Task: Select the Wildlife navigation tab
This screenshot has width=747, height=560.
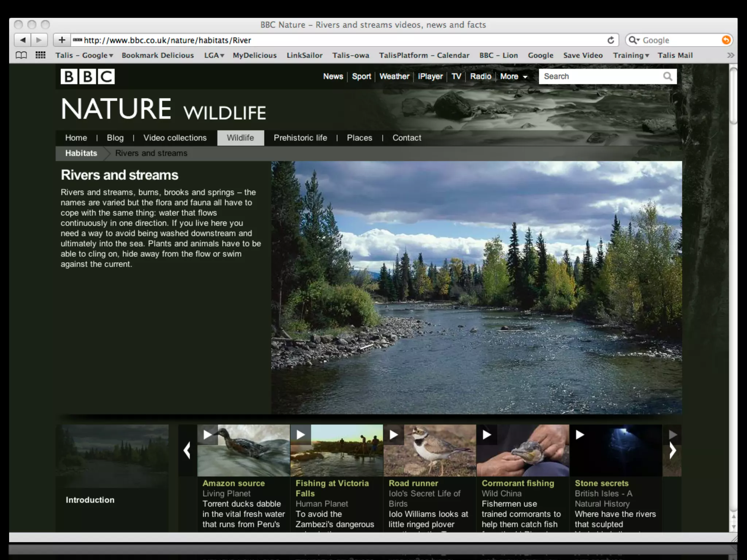Action: click(240, 138)
